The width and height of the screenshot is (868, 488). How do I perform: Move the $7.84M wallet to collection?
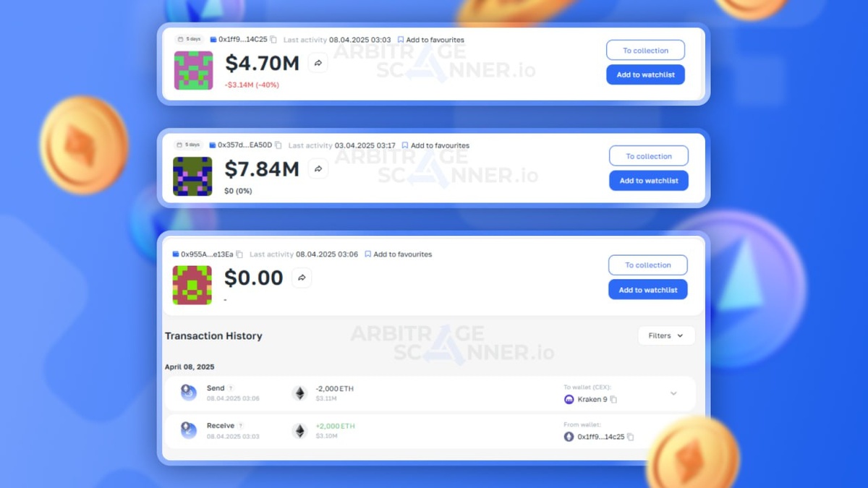(649, 156)
